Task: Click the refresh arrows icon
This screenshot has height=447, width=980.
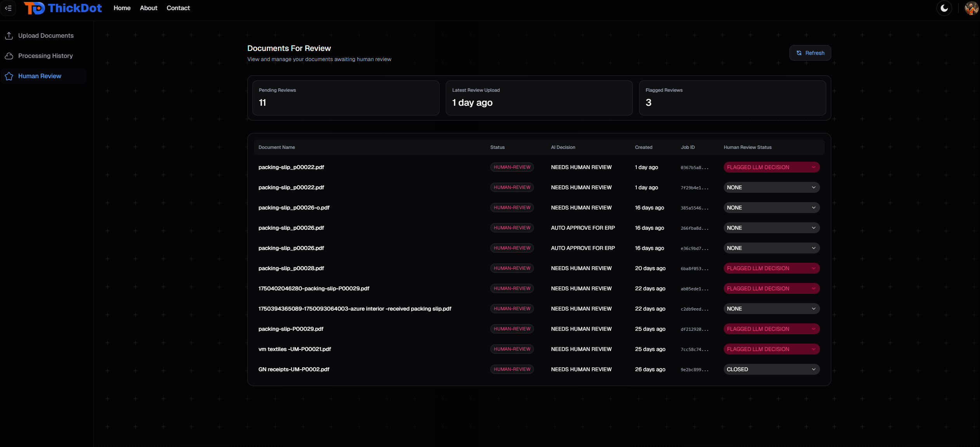Action: point(799,53)
